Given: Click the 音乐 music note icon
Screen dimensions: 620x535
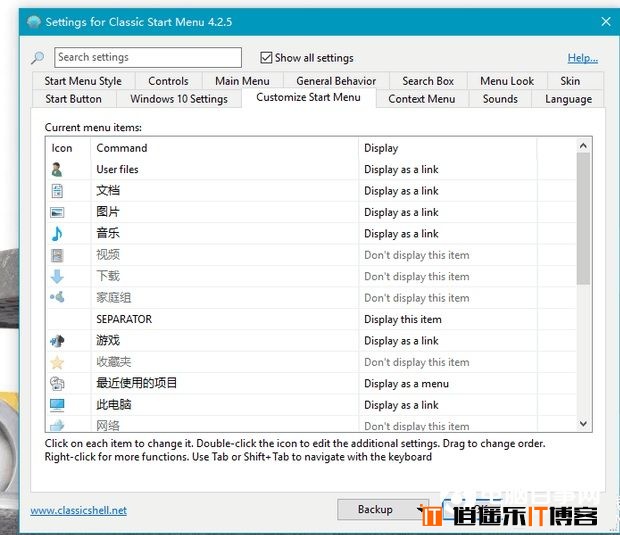Looking at the screenshot, I should pos(57,234).
